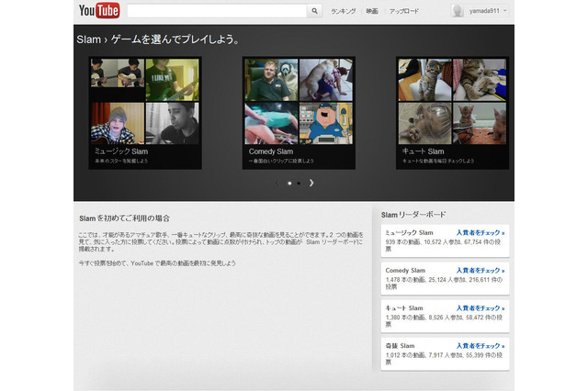Click 入賞者をチェック for キュート Slam

(x=481, y=308)
